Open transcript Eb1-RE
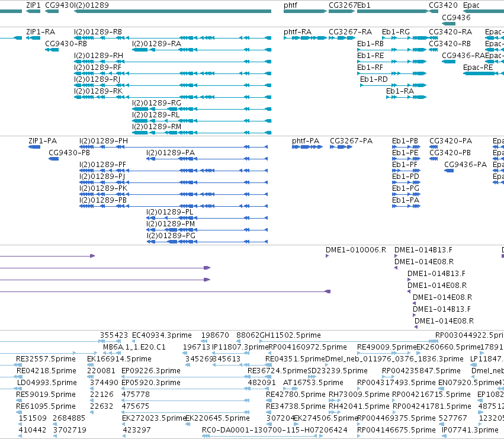The height and width of the screenshot is (439, 504). [x=370, y=56]
